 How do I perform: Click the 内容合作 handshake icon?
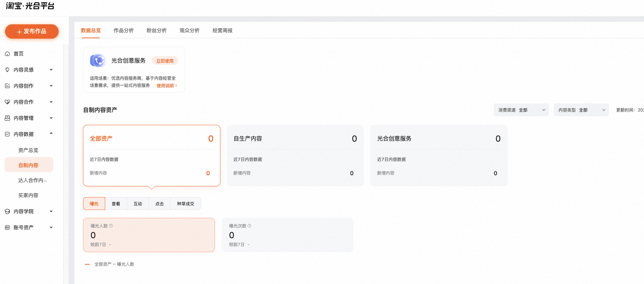[x=7, y=102]
